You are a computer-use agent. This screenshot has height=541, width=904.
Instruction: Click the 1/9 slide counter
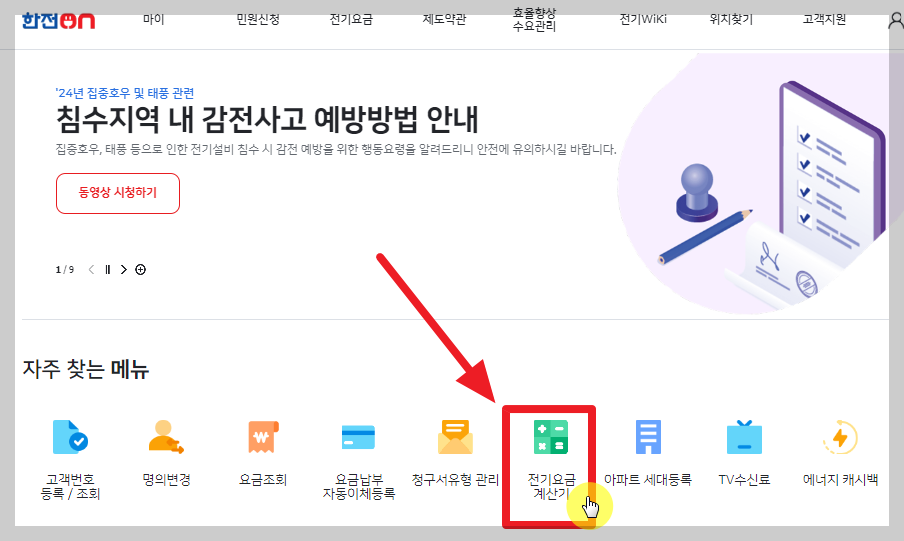(x=65, y=269)
